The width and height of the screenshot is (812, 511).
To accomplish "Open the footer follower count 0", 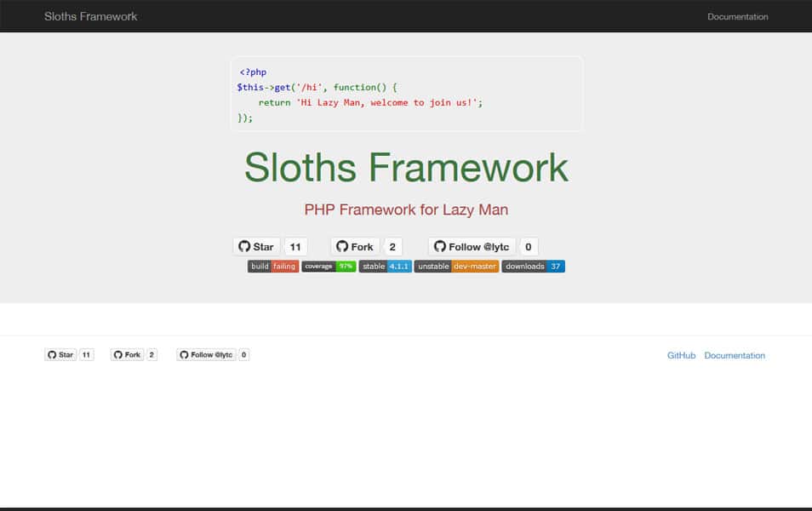I will (244, 355).
